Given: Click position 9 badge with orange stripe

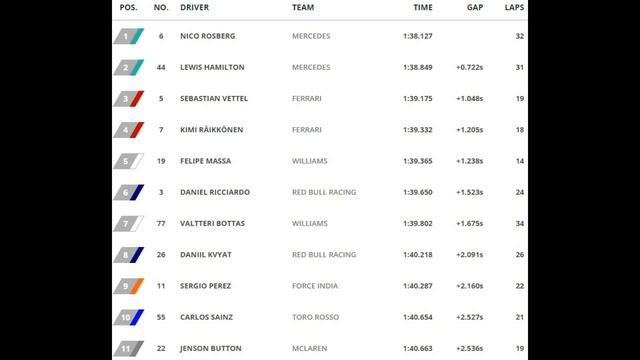Looking at the screenshot, I should pyautogui.click(x=129, y=286).
